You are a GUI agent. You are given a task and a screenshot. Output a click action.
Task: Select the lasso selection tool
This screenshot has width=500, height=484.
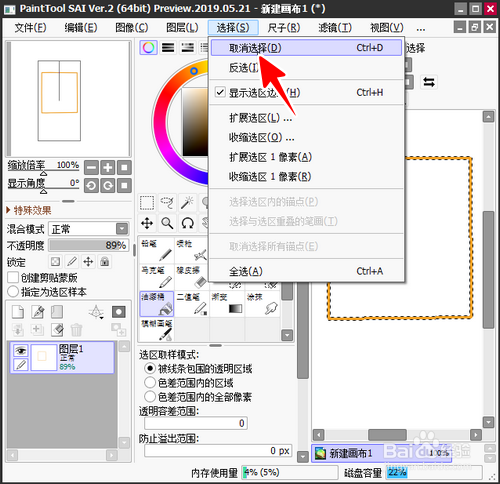tap(167, 202)
